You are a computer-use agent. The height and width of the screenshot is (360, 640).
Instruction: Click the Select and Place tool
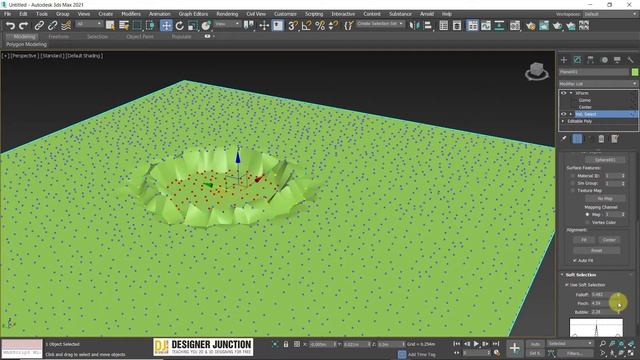tap(206, 26)
